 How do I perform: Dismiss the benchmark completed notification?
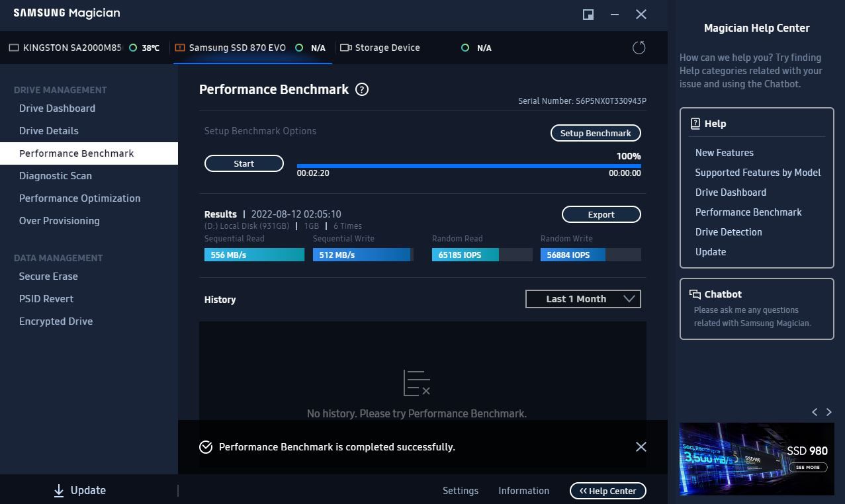coord(641,447)
